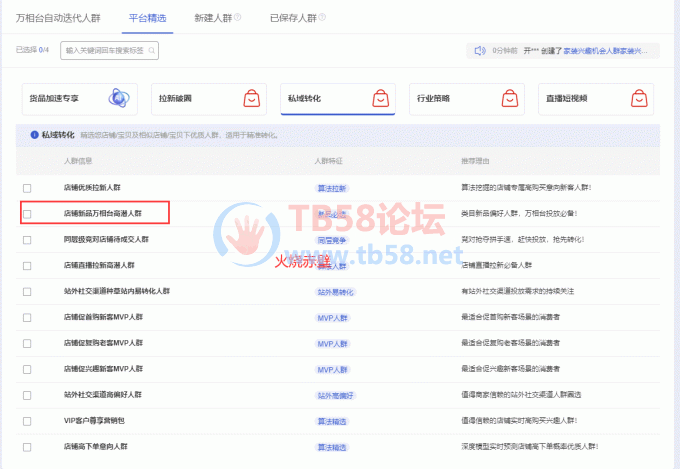Image resolution: width=680 pixels, height=469 pixels.
Task: Tick the 店铺新品万相台高潜人群 checkbox
Action: (x=28, y=213)
